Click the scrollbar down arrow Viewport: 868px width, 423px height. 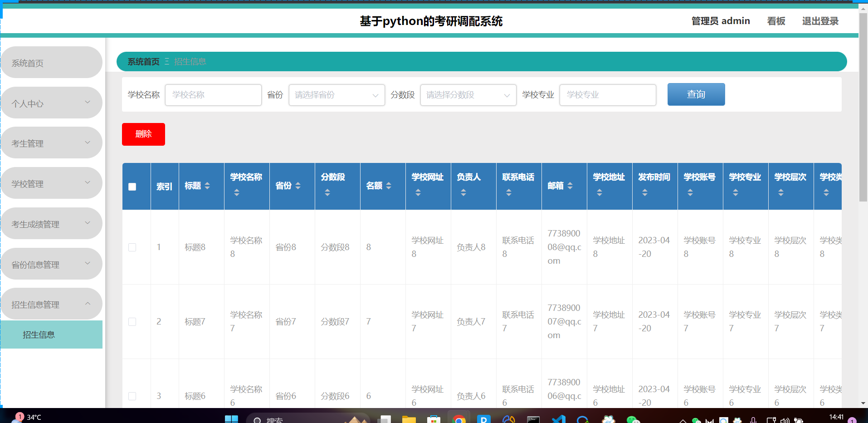[x=863, y=403]
